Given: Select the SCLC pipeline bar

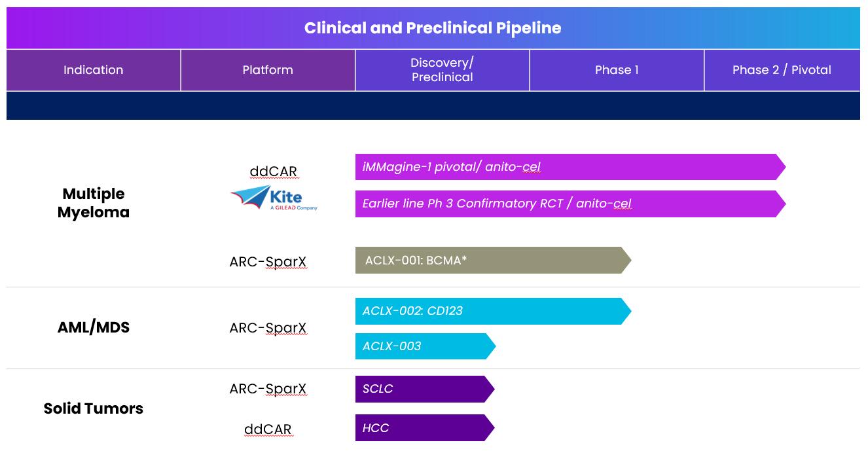Looking at the screenshot, I should [423, 389].
